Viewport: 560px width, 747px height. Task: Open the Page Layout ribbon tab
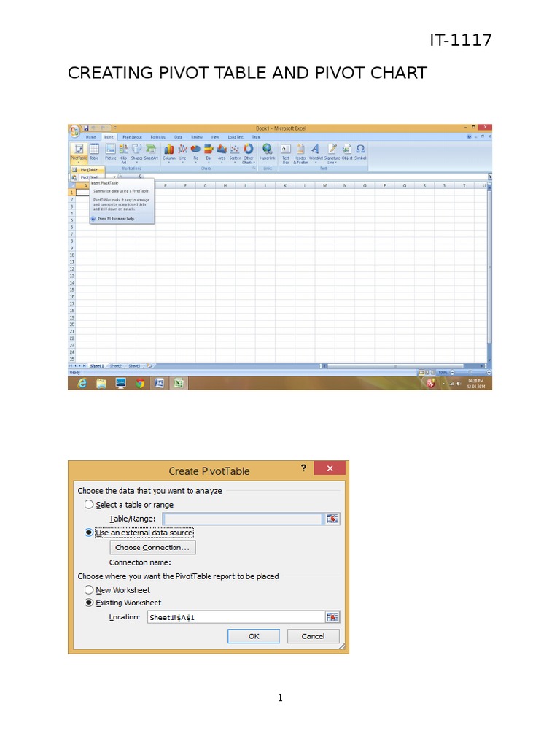click(x=132, y=137)
